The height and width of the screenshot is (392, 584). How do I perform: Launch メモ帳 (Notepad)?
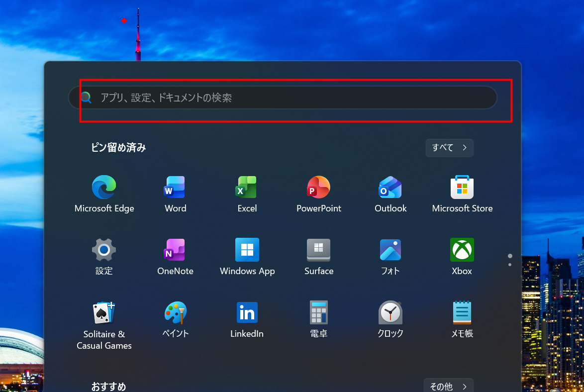tap(462, 319)
